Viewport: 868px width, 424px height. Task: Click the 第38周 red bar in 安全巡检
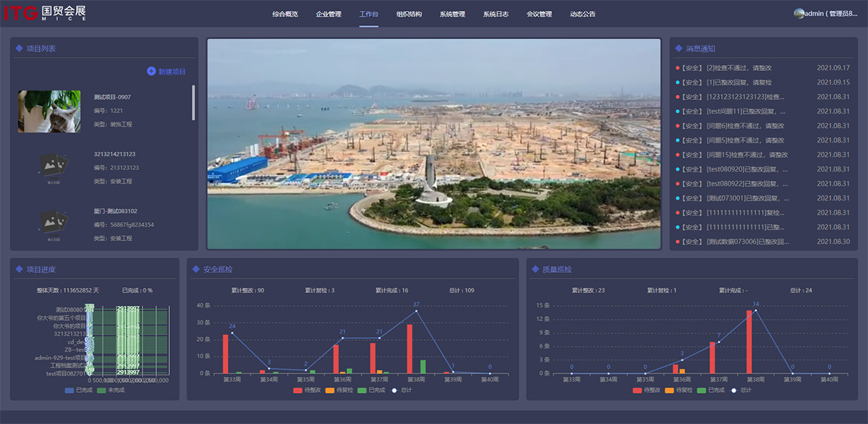(x=409, y=349)
